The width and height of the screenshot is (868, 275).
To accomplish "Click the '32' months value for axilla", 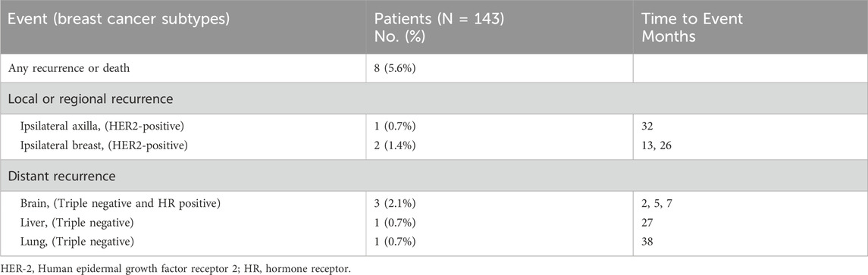I will (647, 127).
